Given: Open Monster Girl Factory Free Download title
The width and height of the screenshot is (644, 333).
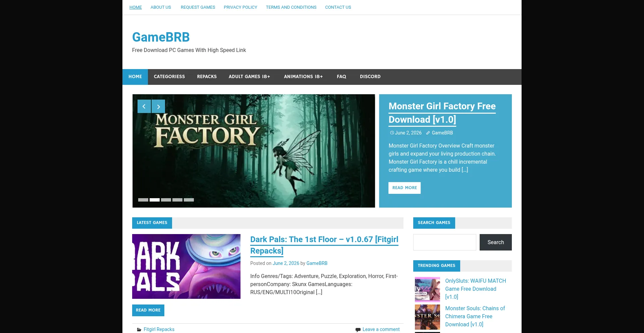Looking at the screenshot, I should pos(442,113).
